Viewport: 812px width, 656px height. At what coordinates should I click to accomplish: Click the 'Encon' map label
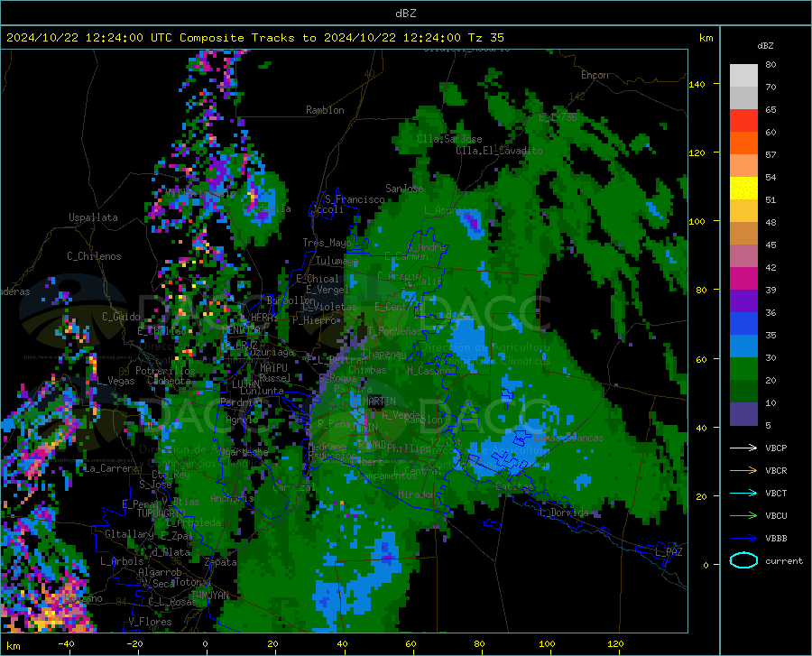click(595, 75)
